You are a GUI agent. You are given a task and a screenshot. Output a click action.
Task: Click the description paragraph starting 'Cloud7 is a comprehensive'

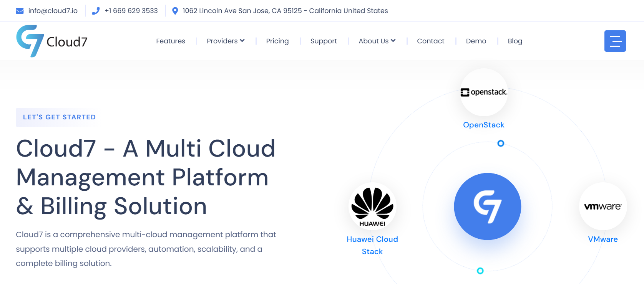point(146,249)
